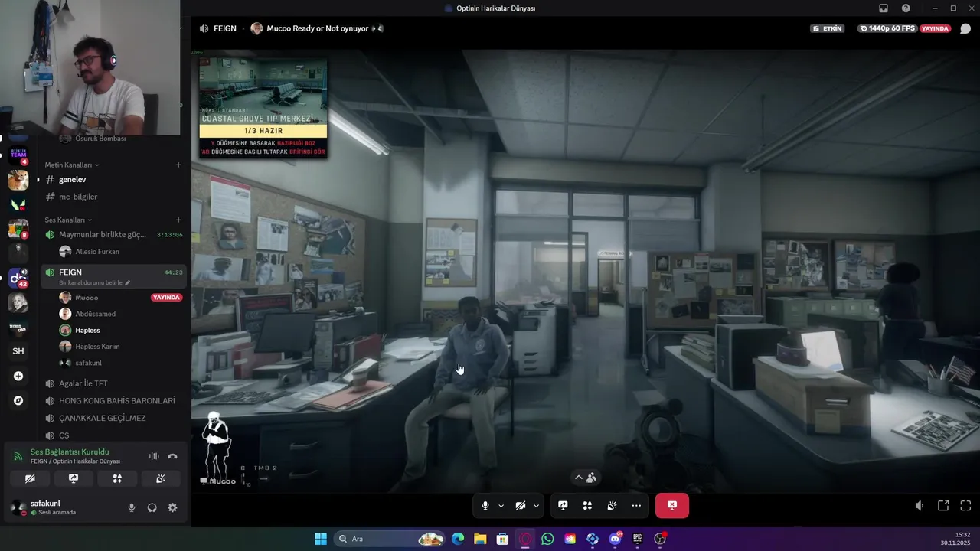Pop out the stream window
The image size is (980, 551).
[943, 506]
